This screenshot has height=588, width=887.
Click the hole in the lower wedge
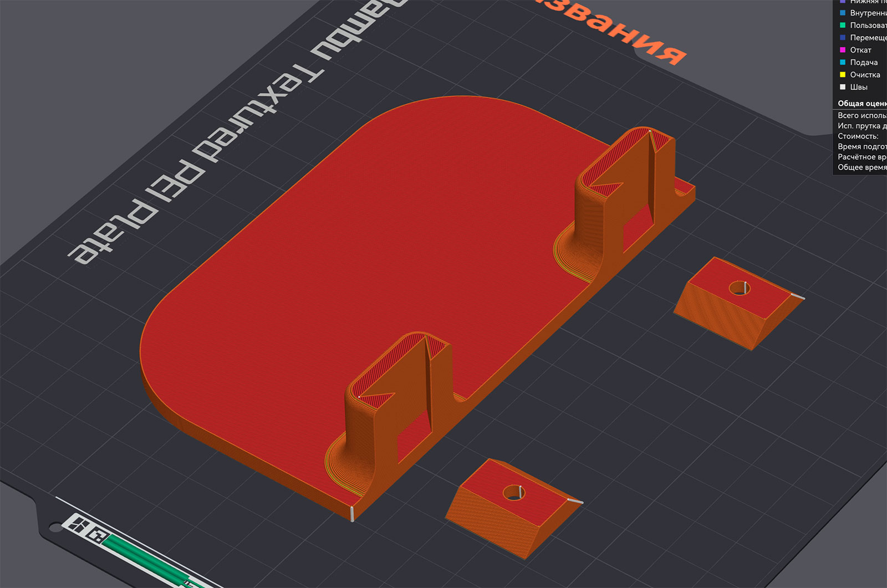(514, 493)
